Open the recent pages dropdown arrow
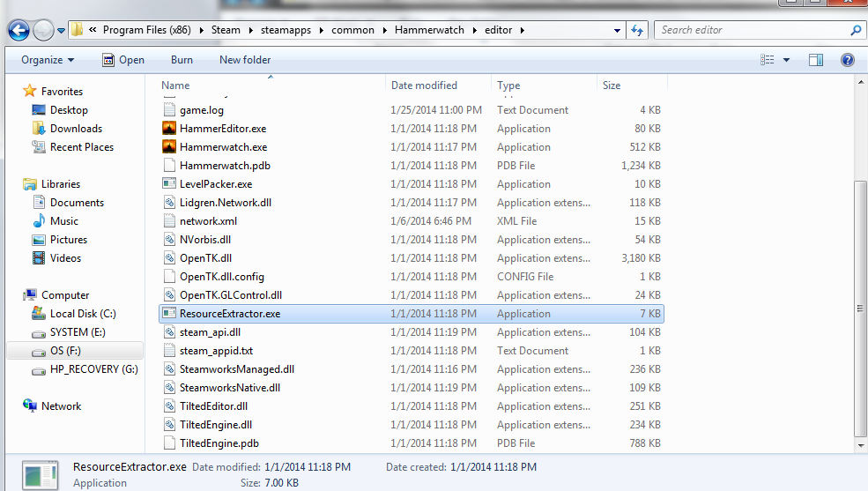The width and height of the screenshot is (868, 491). pos(61,31)
